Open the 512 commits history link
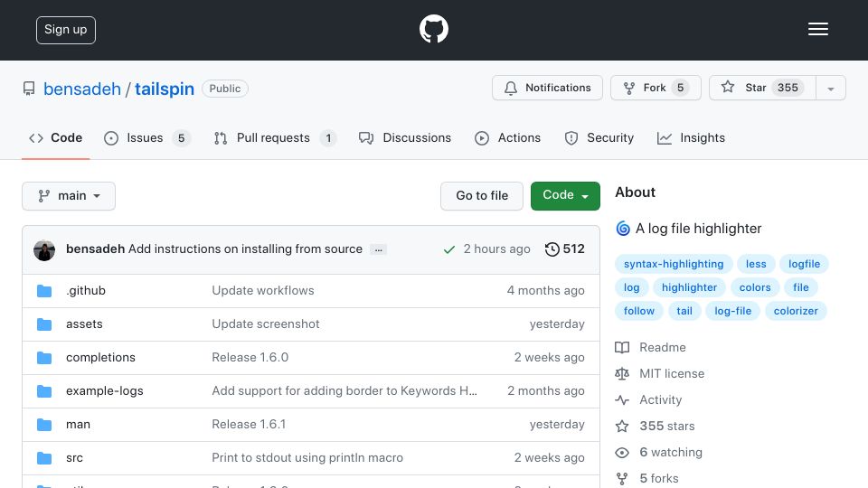The height and width of the screenshot is (488, 868). tap(564, 249)
